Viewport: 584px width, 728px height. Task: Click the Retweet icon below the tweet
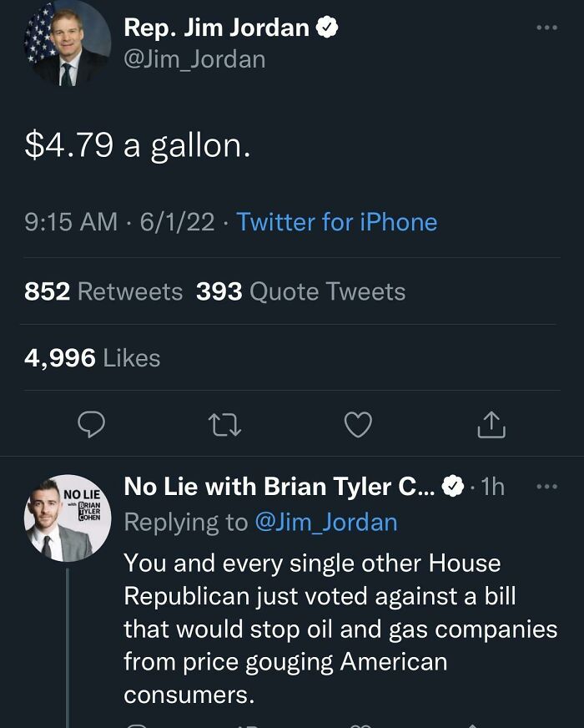click(223, 425)
